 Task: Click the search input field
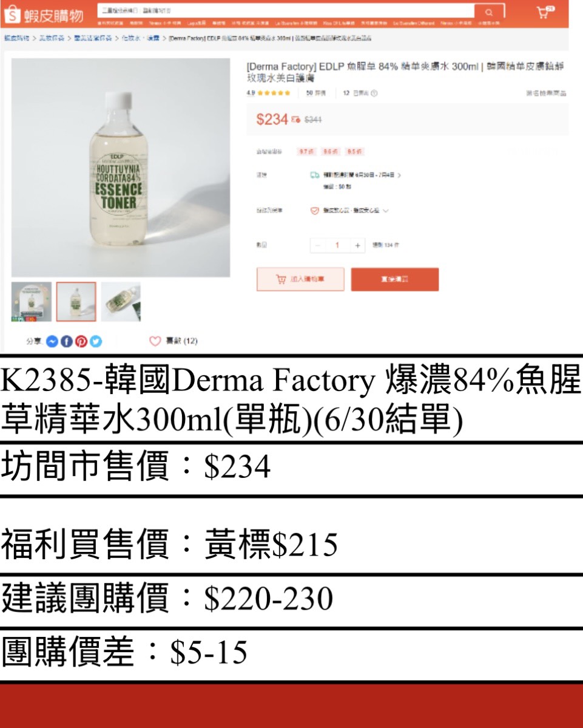point(286,11)
